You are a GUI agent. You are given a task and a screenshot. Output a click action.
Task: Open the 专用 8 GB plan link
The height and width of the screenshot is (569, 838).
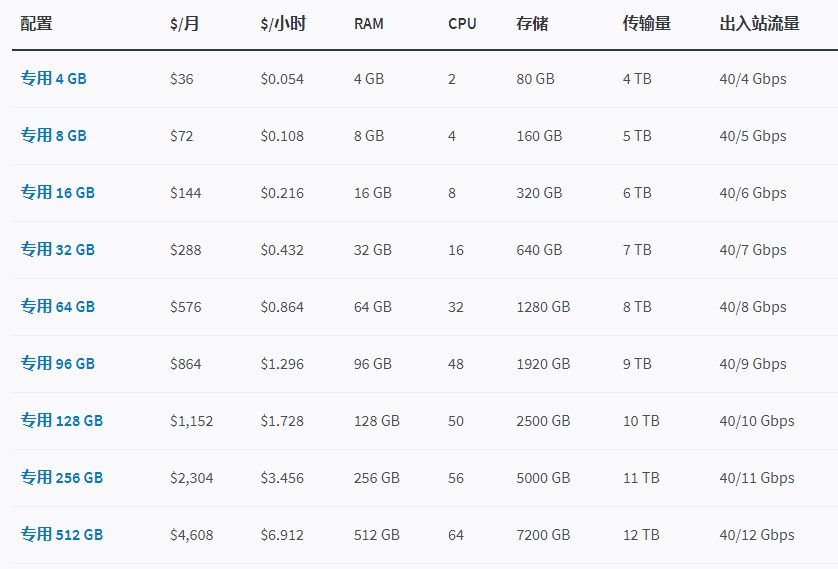[x=54, y=136]
